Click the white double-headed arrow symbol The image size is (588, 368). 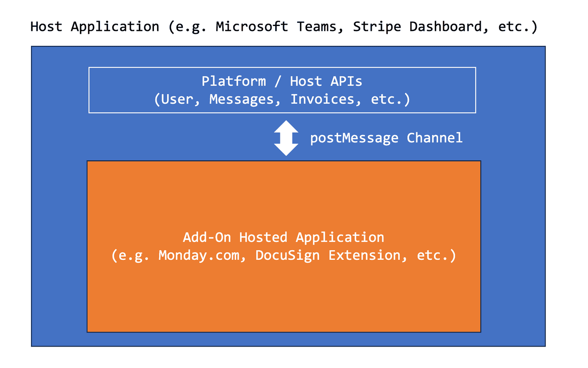[x=286, y=138]
